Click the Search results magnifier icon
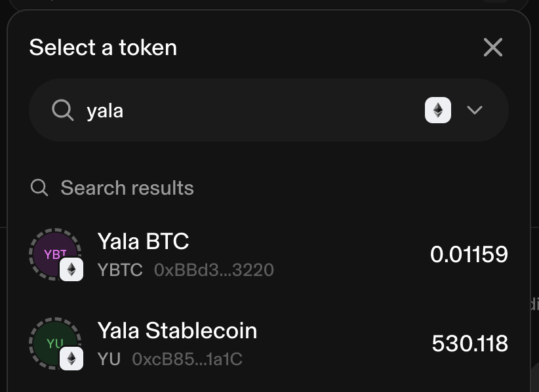The height and width of the screenshot is (392, 539). [x=39, y=187]
